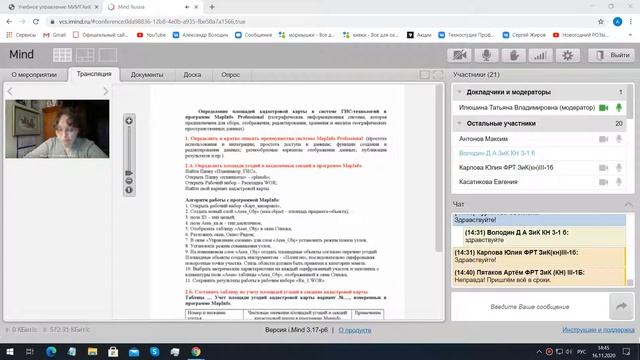Open Microsoft Edge from taskbar
This screenshot has height=360, width=640.
pos(51,351)
